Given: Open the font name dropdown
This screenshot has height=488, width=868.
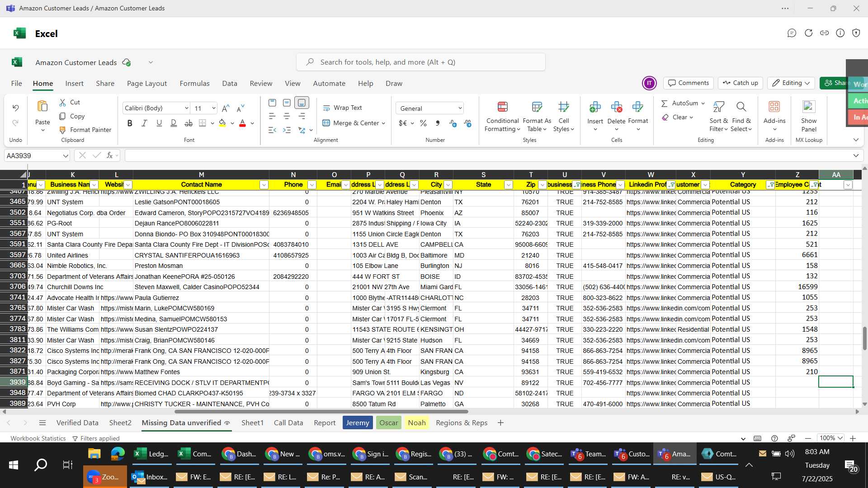Looking at the screenshot, I should 186,108.
